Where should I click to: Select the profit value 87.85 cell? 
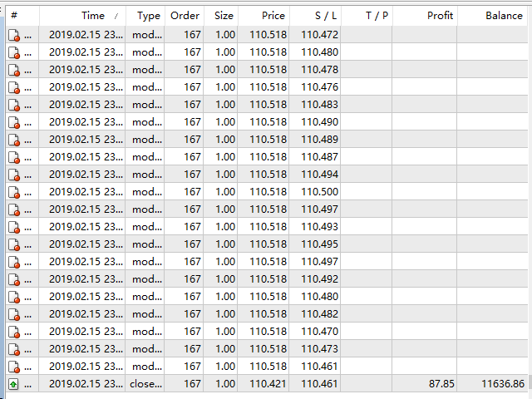pos(425,384)
